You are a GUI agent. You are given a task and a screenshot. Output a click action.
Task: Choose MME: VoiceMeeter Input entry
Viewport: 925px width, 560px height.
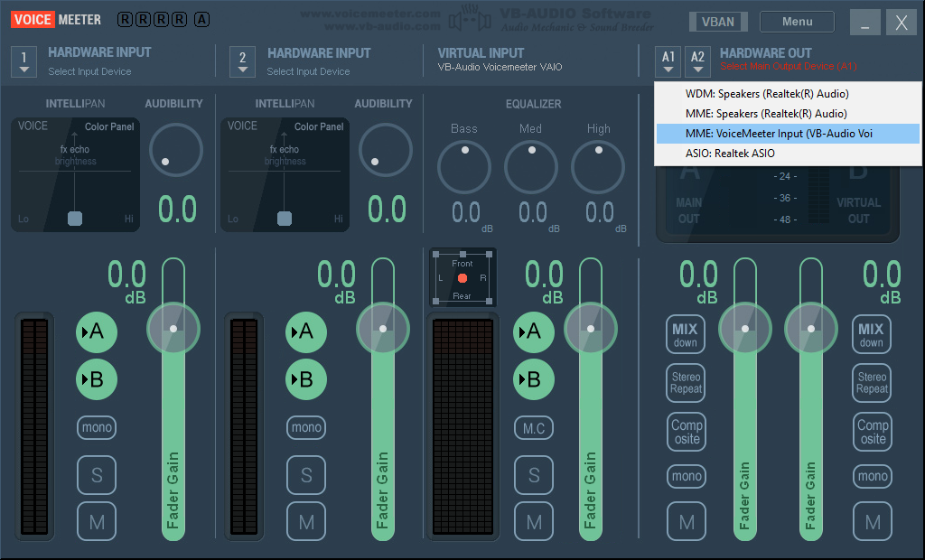coord(788,134)
